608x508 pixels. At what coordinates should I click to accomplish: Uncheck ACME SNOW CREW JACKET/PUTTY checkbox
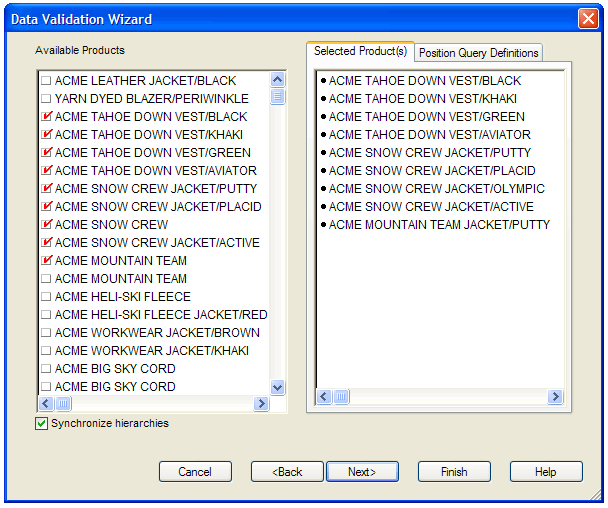(x=46, y=188)
